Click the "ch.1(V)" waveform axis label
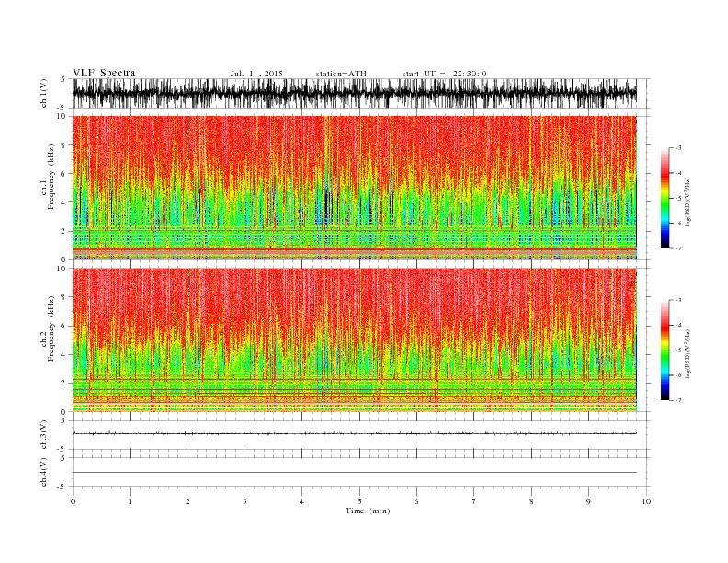Screen dimensions: 728x563 [44, 93]
